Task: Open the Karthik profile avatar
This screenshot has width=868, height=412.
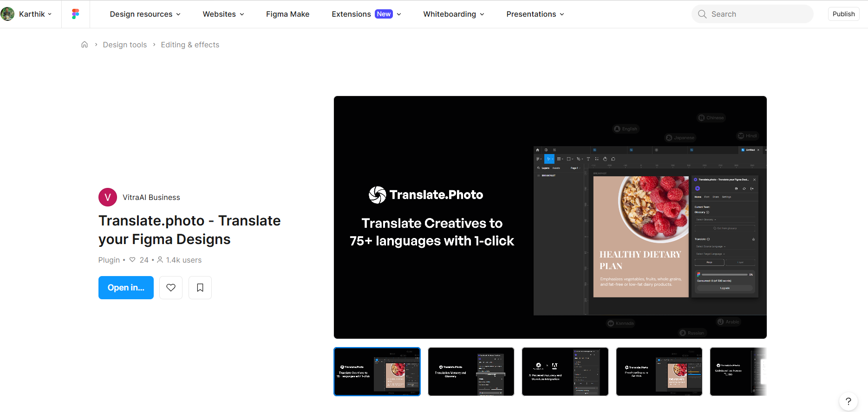Action: click(7, 14)
